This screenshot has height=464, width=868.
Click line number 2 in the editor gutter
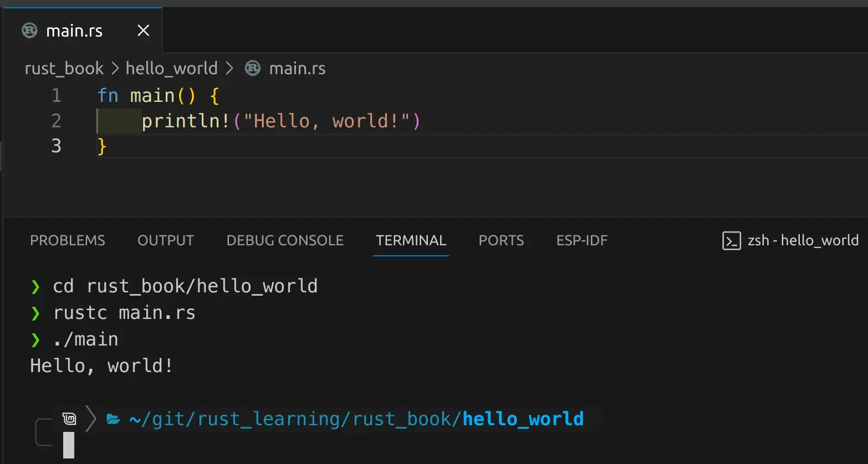coord(56,121)
